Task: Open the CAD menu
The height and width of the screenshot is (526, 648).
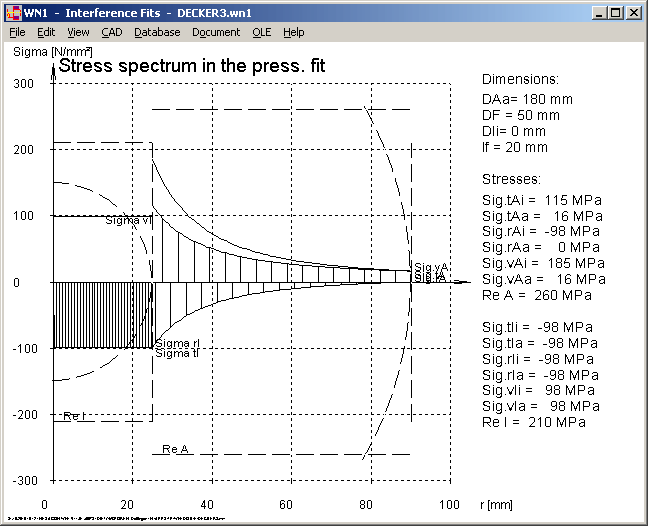Action: (112, 32)
